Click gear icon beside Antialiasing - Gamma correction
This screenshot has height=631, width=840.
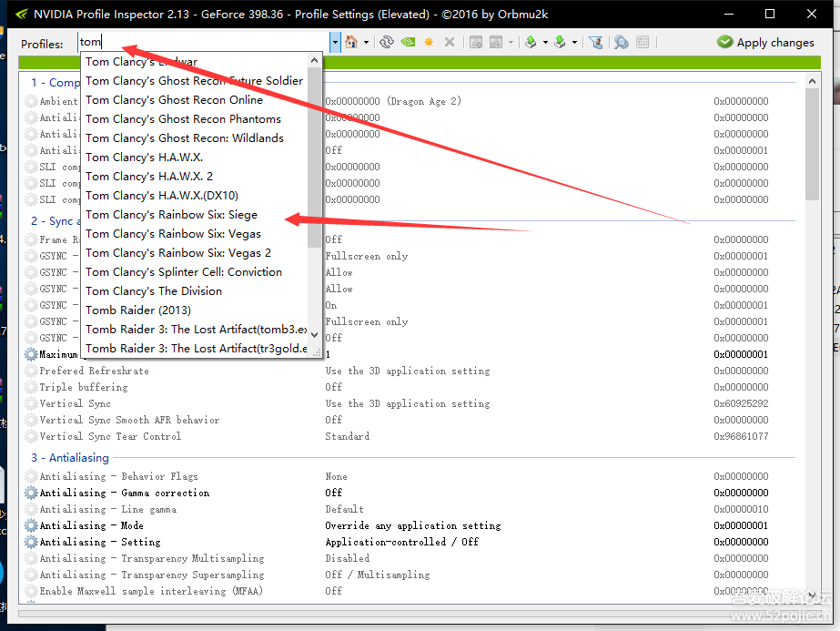tap(32, 493)
